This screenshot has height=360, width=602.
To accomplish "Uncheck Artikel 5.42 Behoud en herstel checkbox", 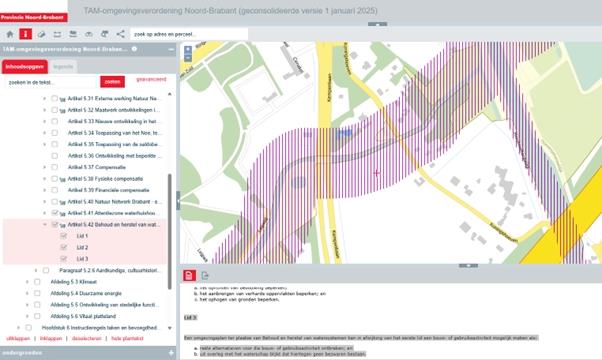I will pyautogui.click(x=55, y=225).
